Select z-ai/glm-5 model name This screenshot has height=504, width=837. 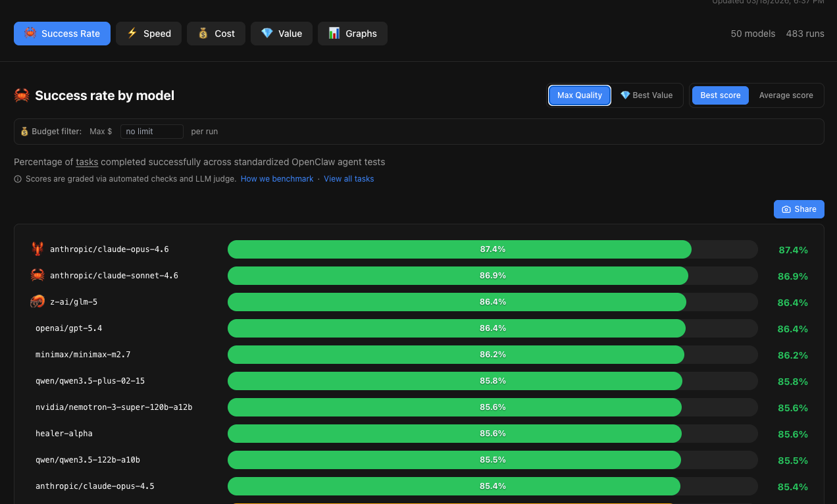74,302
